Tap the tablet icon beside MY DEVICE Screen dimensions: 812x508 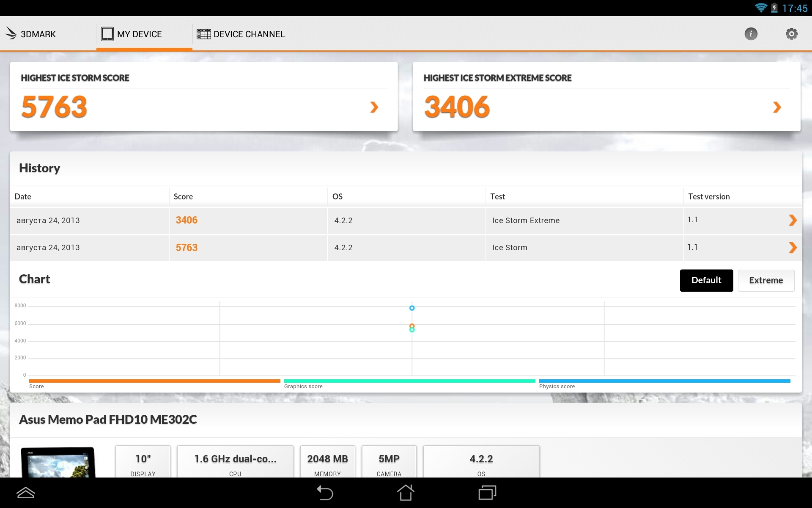pyautogui.click(x=107, y=34)
